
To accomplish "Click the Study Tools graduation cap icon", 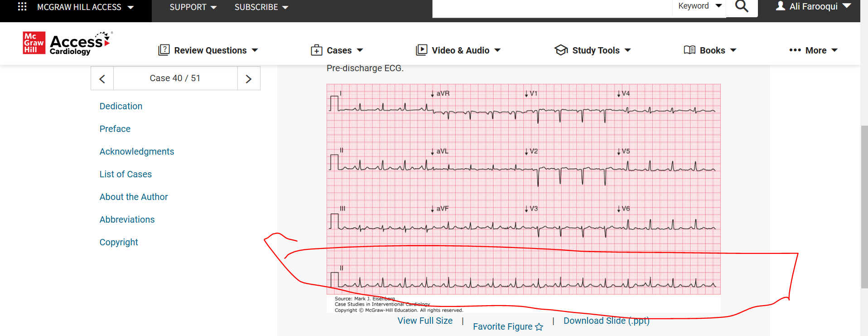I will [561, 50].
